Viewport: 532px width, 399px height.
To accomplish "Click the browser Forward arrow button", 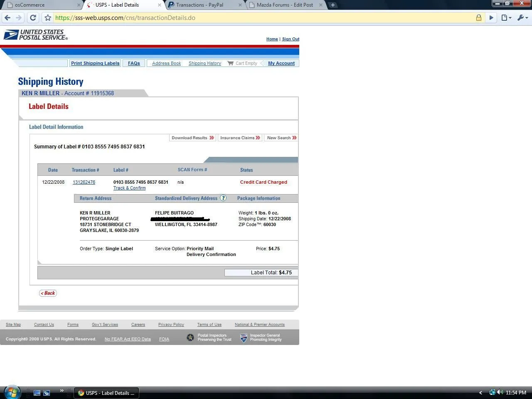I will pos(19,18).
